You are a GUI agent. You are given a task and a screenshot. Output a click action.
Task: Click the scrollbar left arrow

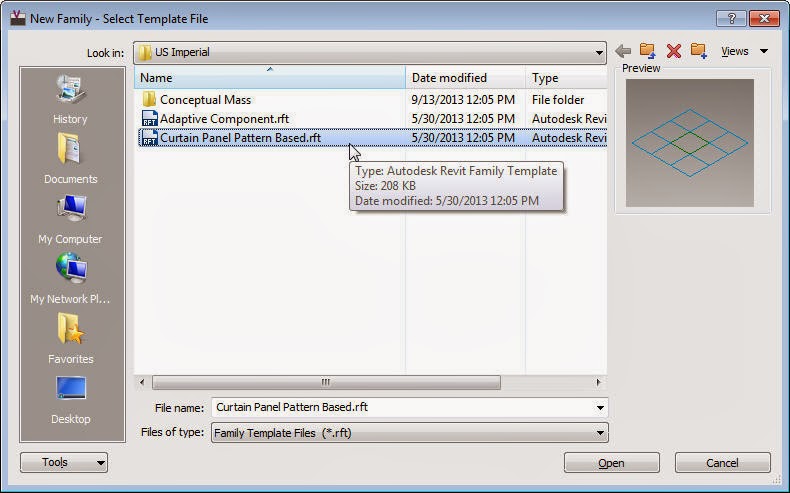coord(142,382)
